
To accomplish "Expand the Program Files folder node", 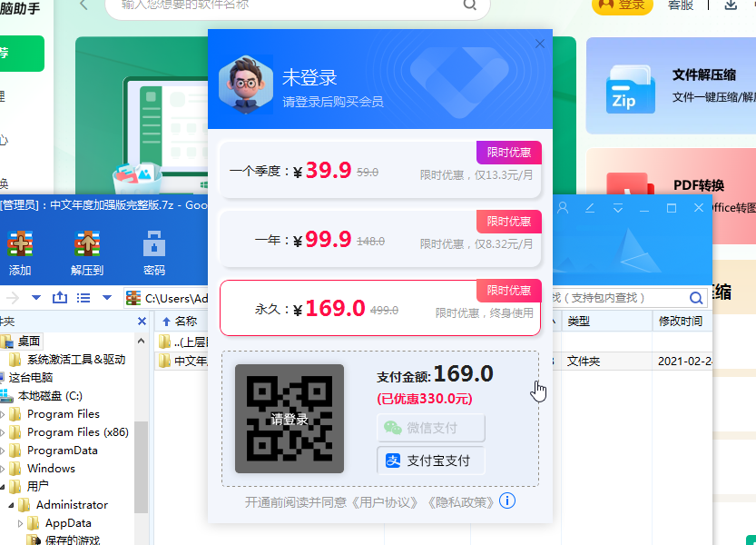I will click(x=3, y=414).
